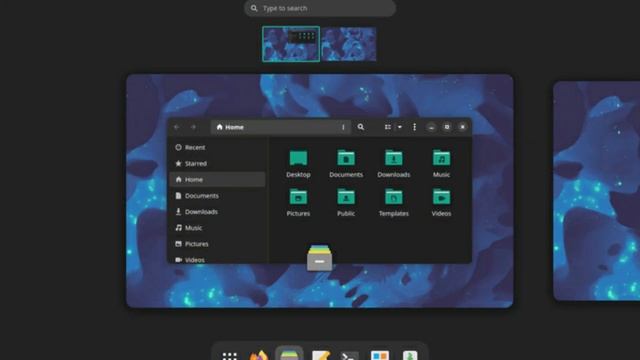Viewport: 640px width, 360px height.
Task: Click the search magnifier icon in Files window
Action: pyautogui.click(x=360, y=127)
